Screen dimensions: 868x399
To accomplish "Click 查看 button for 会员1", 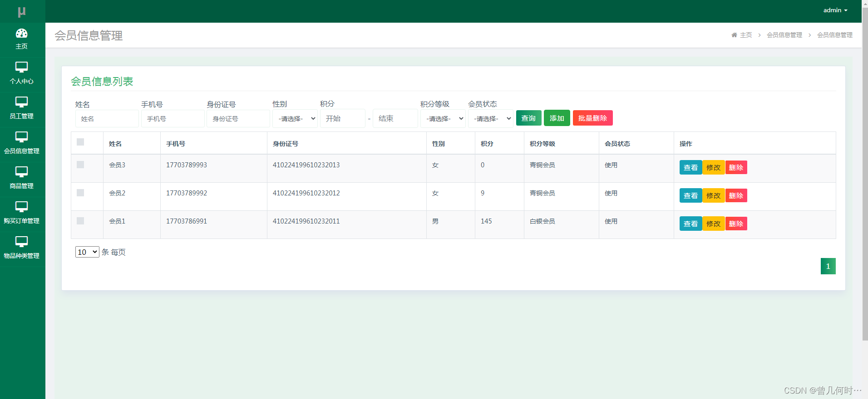I will (x=690, y=224).
